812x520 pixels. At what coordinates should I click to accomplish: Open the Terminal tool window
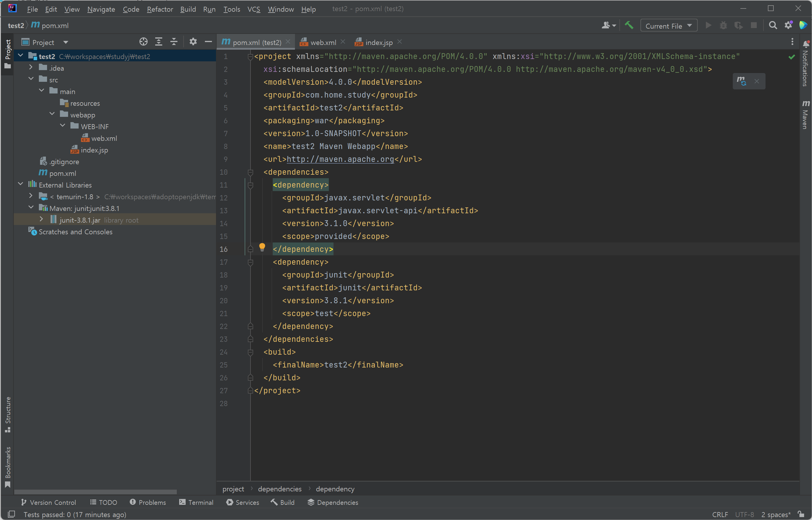click(x=196, y=502)
